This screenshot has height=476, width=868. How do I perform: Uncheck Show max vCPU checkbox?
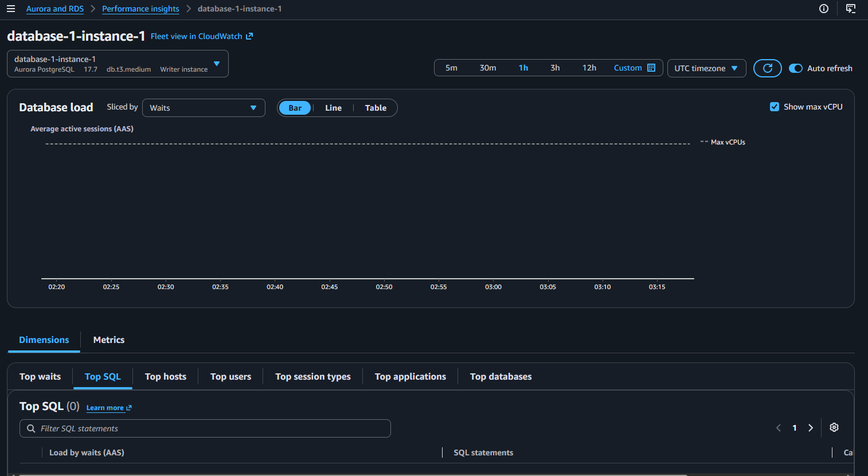point(775,107)
